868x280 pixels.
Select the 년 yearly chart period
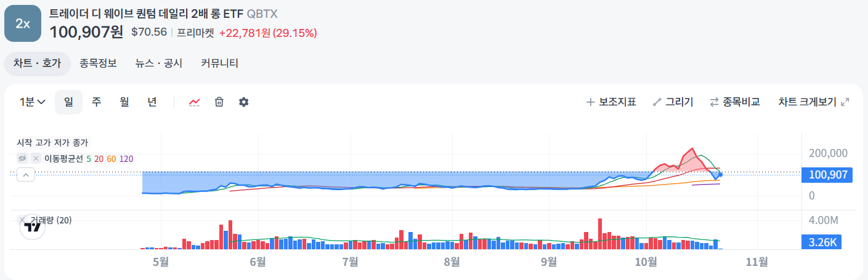tap(152, 102)
